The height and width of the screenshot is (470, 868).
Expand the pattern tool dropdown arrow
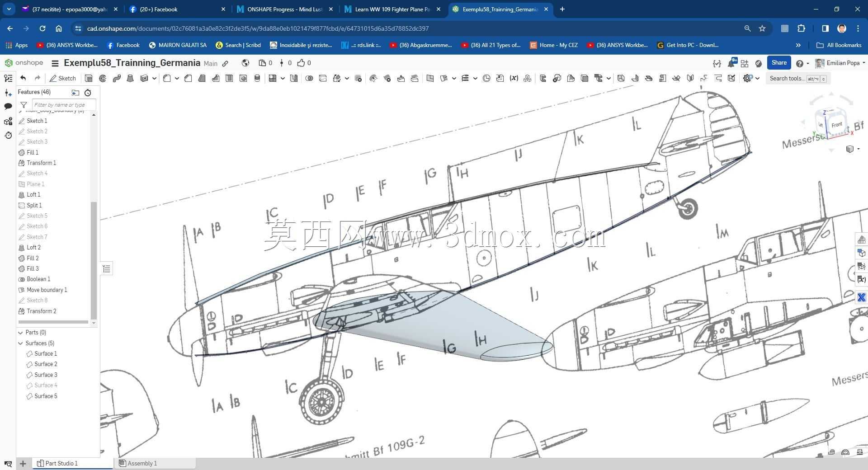pyautogui.click(x=283, y=78)
